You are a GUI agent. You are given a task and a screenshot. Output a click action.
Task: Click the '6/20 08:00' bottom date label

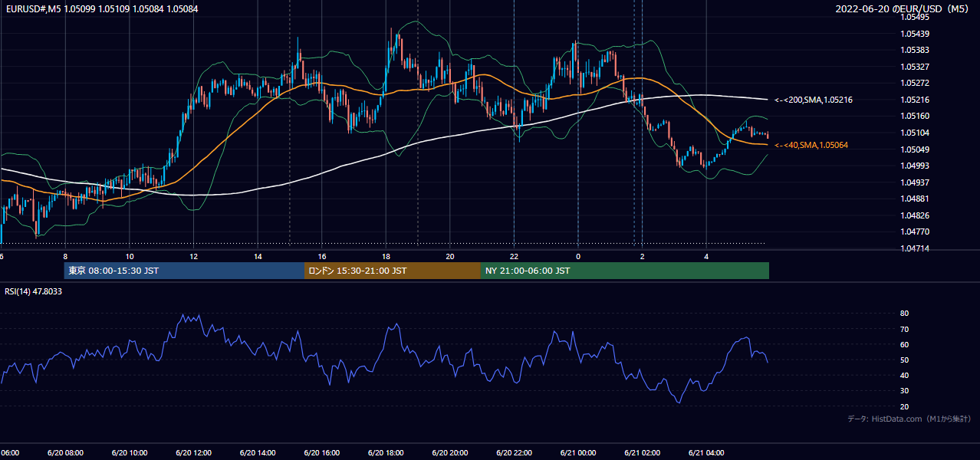[x=64, y=453]
